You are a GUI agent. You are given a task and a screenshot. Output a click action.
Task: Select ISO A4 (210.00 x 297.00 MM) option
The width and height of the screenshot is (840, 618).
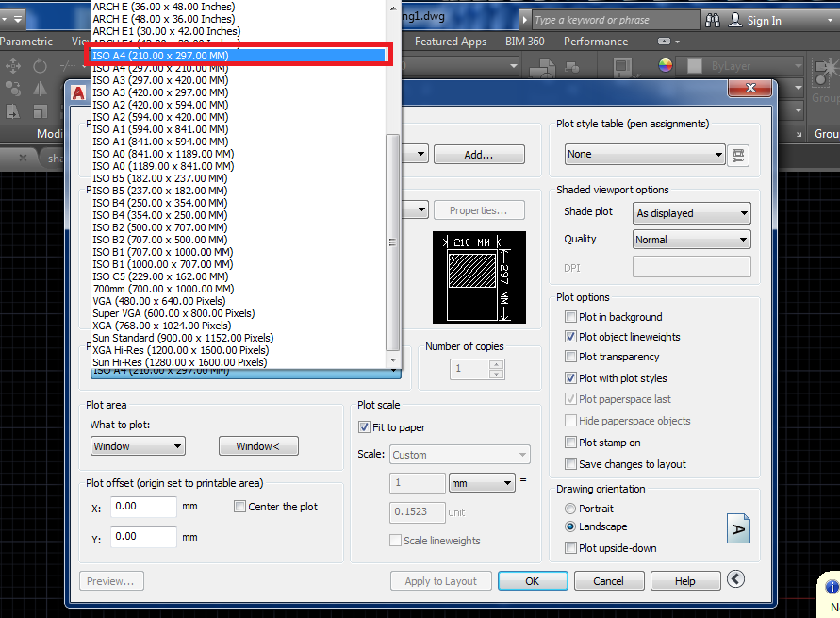tap(239, 56)
